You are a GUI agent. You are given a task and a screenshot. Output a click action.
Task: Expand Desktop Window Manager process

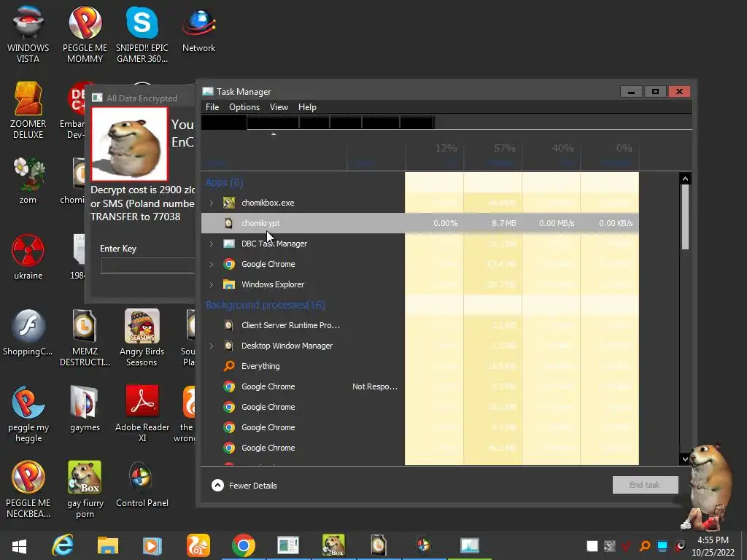(212, 346)
